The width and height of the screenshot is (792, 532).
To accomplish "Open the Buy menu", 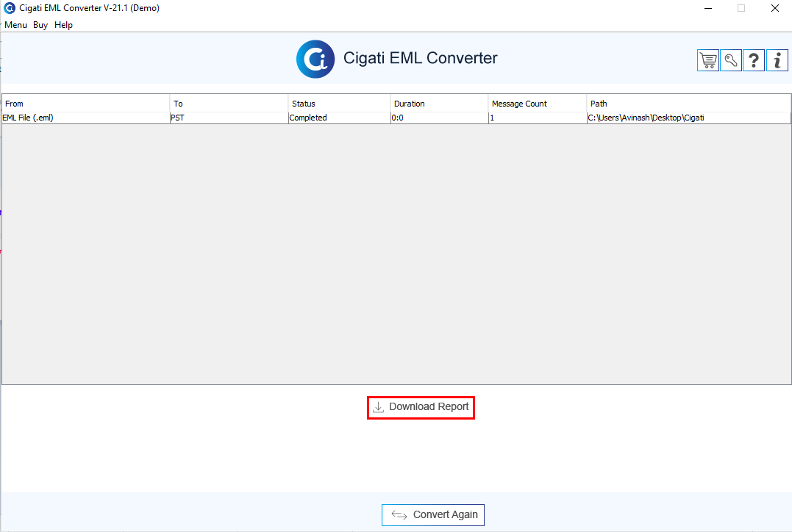I will pyautogui.click(x=40, y=25).
